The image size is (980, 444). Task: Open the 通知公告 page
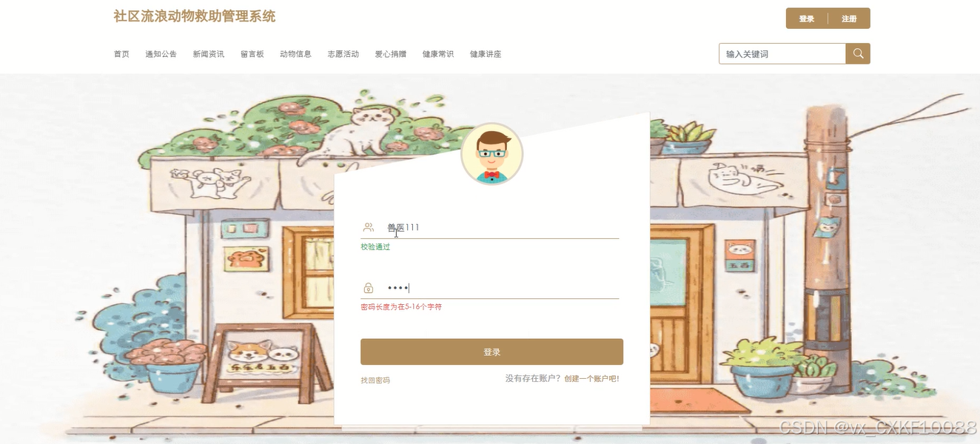click(x=161, y=54)
